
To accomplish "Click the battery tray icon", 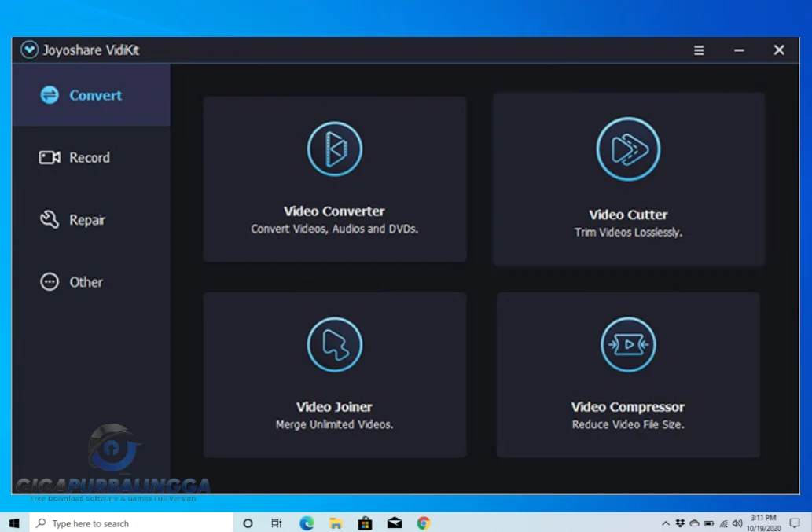I will [x=709, y=523].
